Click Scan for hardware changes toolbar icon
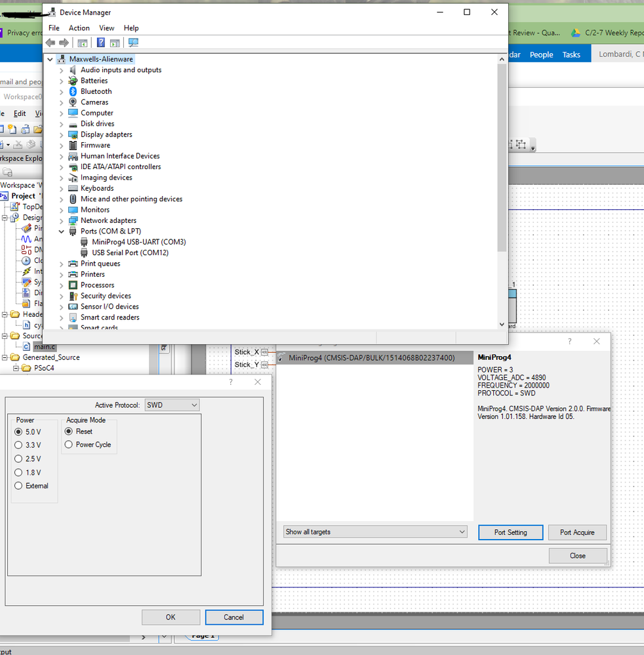 (x=133, y=43)
